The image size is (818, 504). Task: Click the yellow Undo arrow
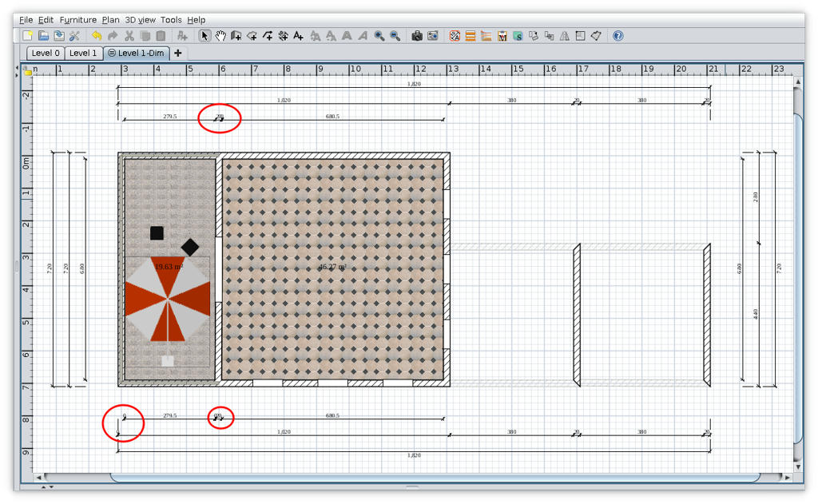coord(97,36)
